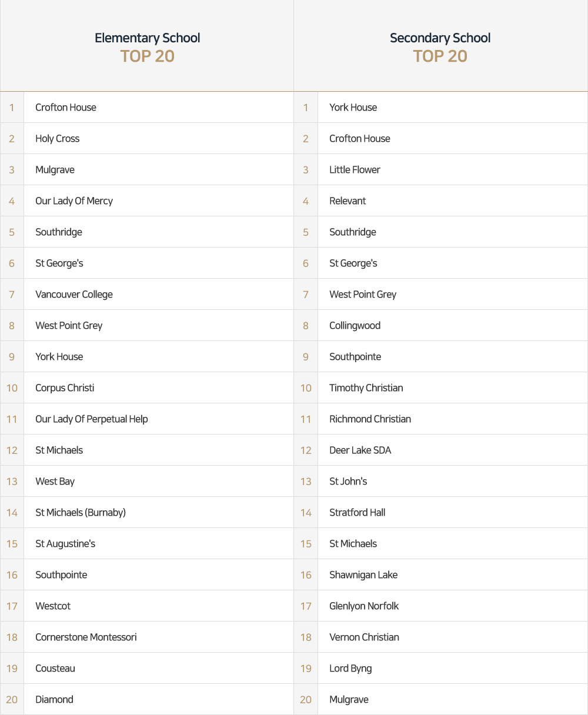This screenshot has width=588, height=715.
Task: Click Our Lady Of Perpetual Help
Action: (92, 419)
